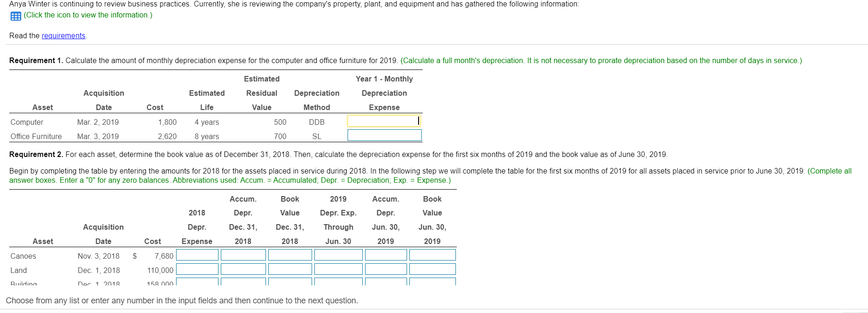Click the Book Value Jun. 30 field for Land
The image size is (868, 313).
[432, 269]
